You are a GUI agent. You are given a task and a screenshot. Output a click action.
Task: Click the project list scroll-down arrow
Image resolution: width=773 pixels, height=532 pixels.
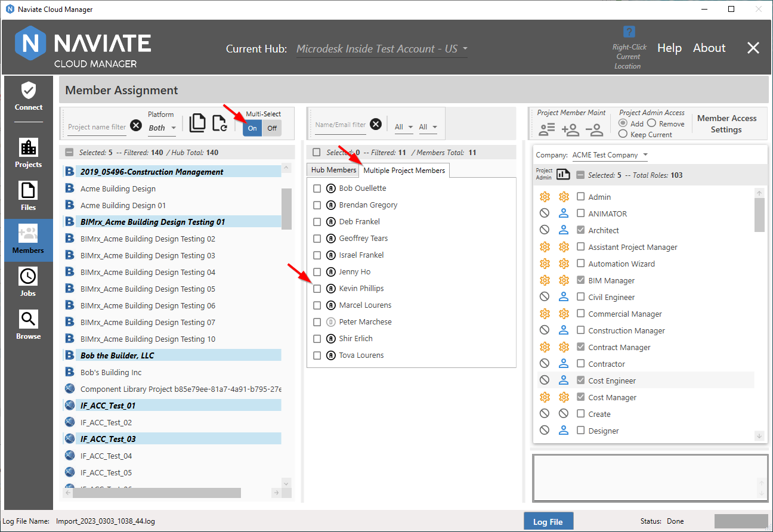pyautogui.click(x=286, y=482)
